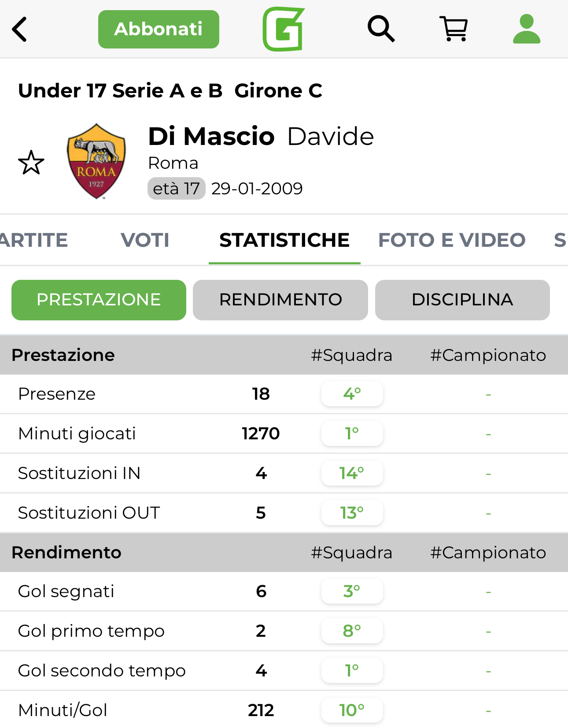Tap the back arrow icon
568x728 pixels.
pyautogui.click(x=20, y=29)
